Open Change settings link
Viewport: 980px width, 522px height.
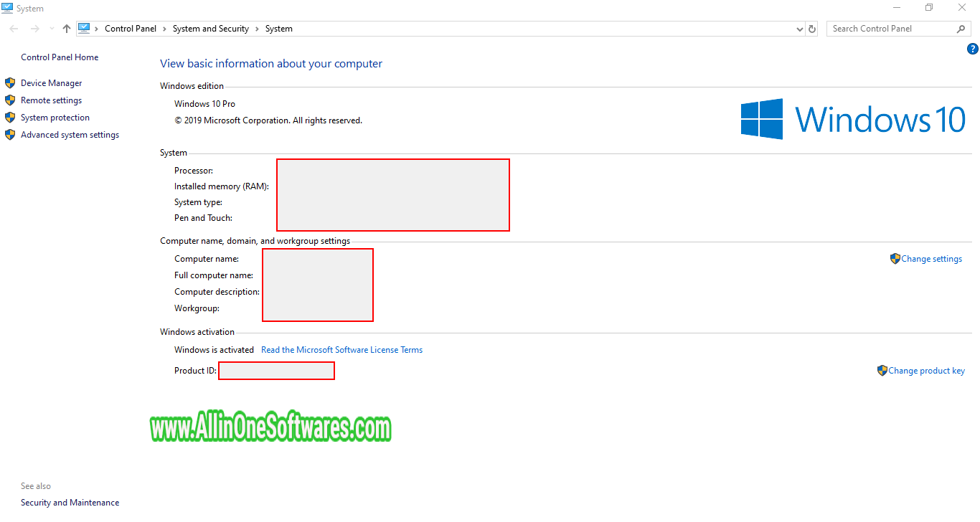(x=932, y=259)
